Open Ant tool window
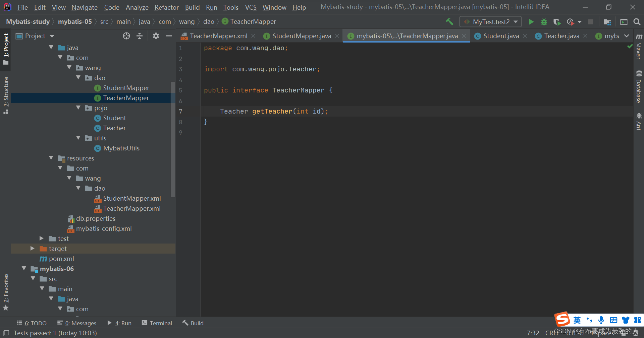The height and width of the screenshot is (338, 644). (639, 121)
